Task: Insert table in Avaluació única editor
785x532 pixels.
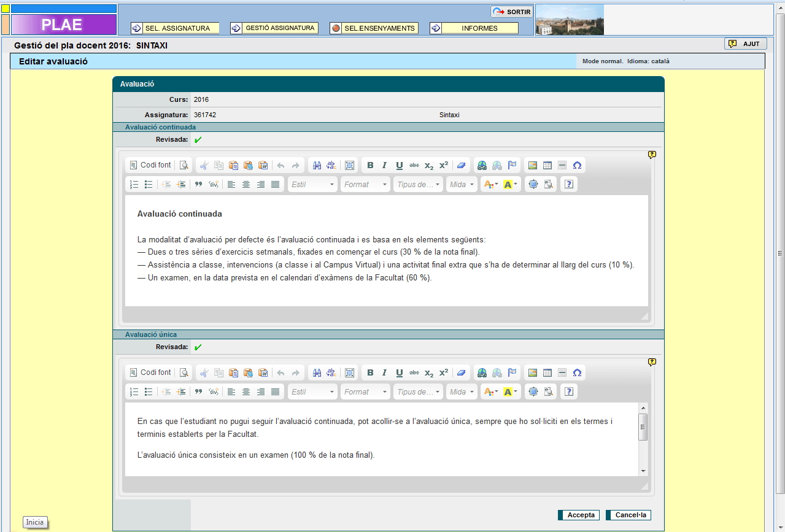Action: 547,372
